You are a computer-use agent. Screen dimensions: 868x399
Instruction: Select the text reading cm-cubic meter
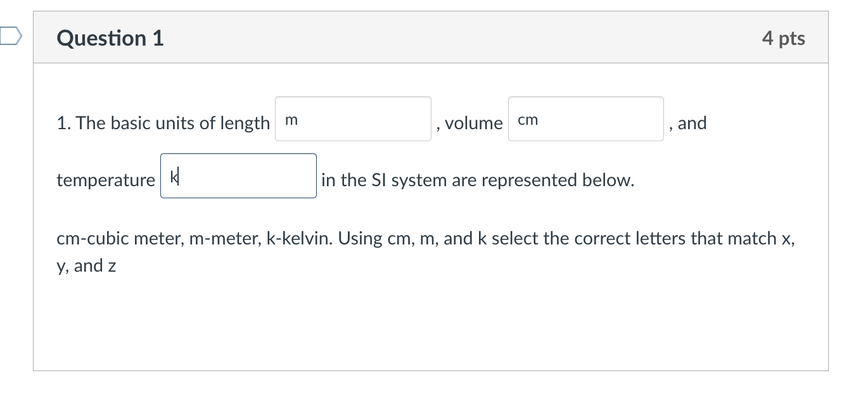point(117,238)
